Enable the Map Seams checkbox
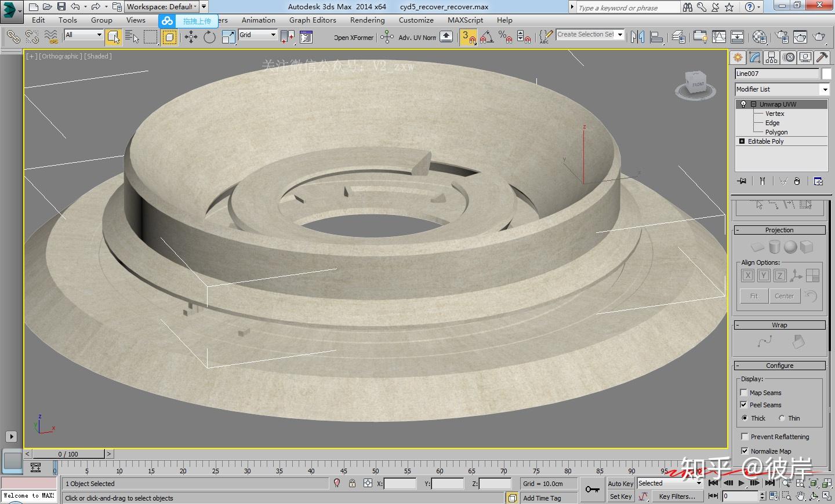Image resolution: width=835 pixels, height=504 pixels. pyautogui.click(x=744, y=393)
